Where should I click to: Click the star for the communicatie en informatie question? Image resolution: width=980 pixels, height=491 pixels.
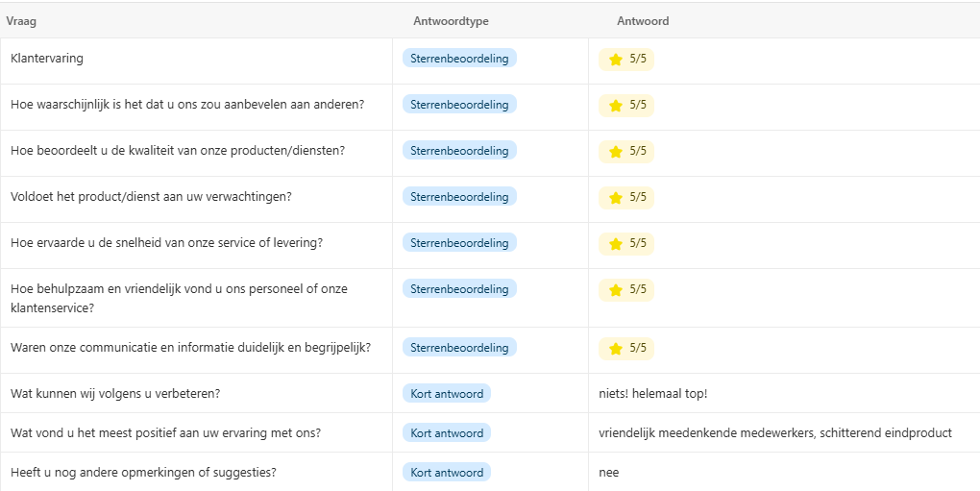pos(616,348)
